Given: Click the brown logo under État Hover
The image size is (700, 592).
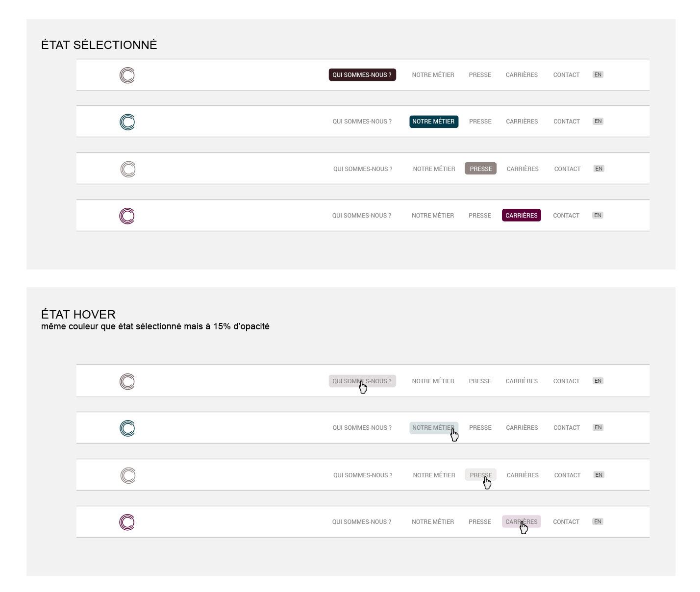Looking at the screenshot, I should (127, 382).
